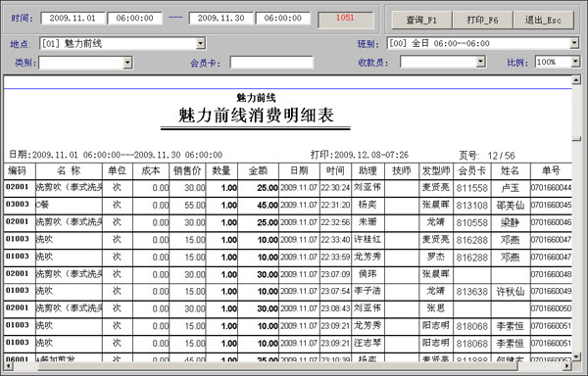The width and height of the screenshot is (588, 376).
Task: Click time cell 22:31:20
Action: pos(335,205)
